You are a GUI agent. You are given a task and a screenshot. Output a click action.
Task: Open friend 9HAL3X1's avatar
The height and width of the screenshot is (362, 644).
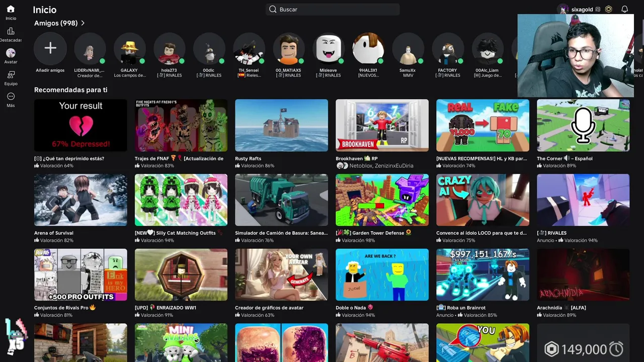(x=368, y=49)
